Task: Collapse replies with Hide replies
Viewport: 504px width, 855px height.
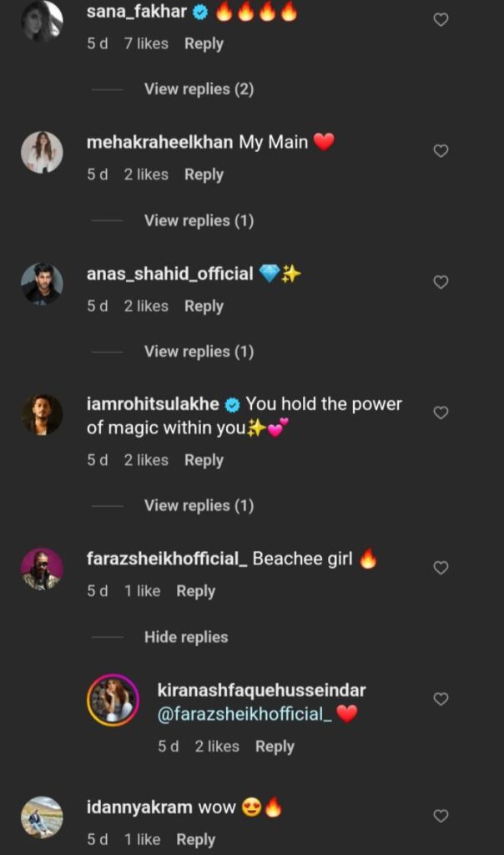Action: click(186, 637)
